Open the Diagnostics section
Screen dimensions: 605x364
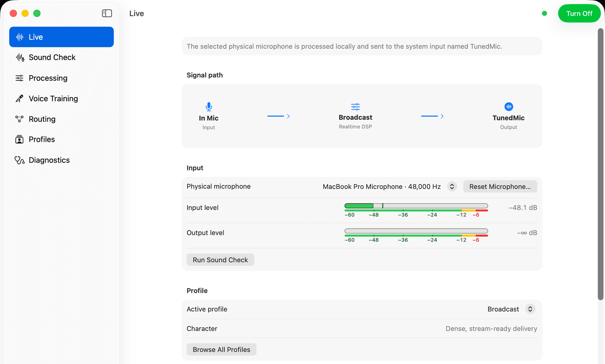pos(62,160)
